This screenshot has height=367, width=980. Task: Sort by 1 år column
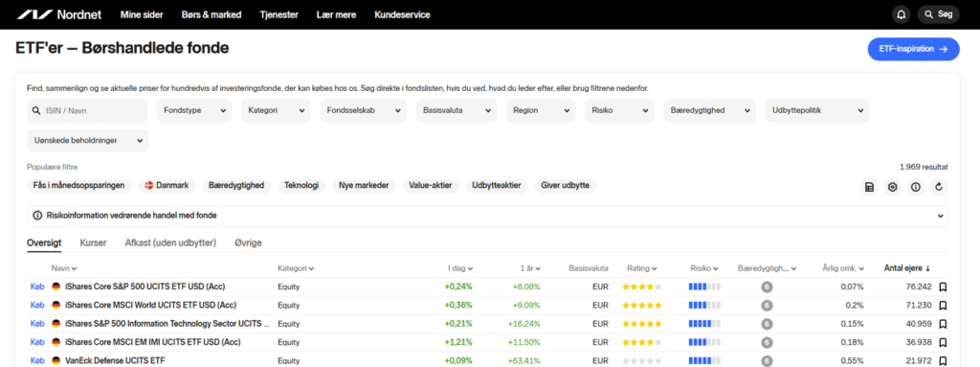click(531, 268)
